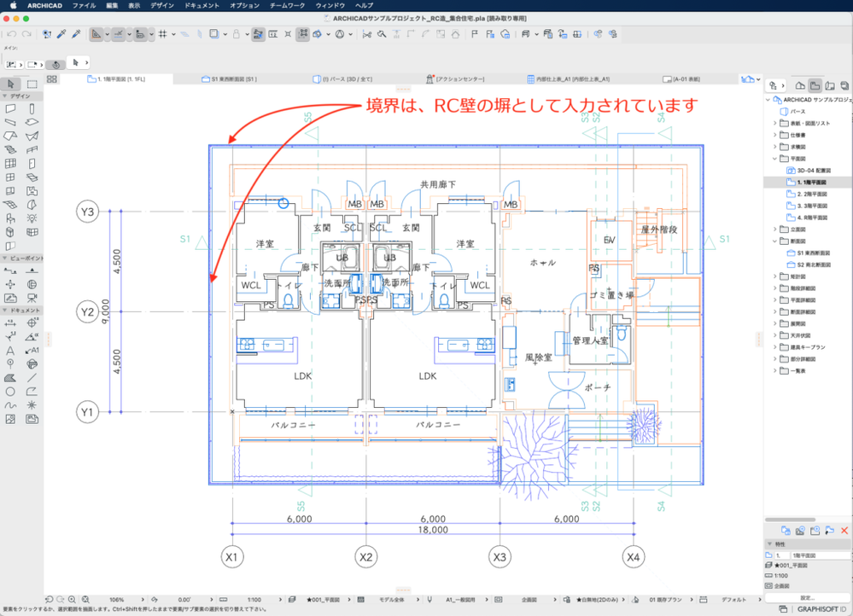Select the Door tool
This screenshot has width=853, height=616.
(x=32, y=163)
